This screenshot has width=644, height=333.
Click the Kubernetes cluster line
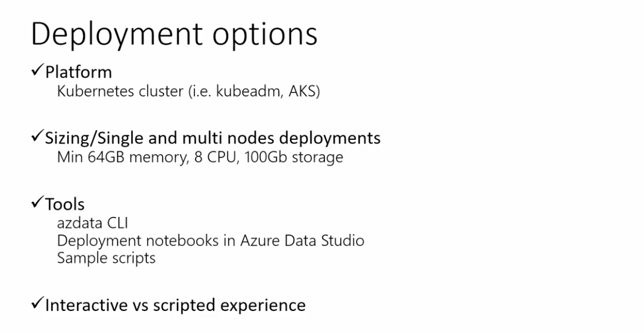coord(189,92)
